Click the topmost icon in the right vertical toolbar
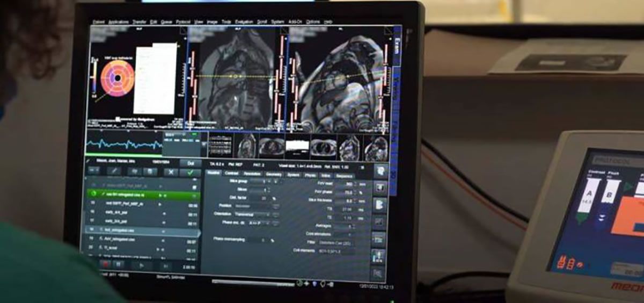Screen dimensions: 644x303 click(x=380, y=170)
